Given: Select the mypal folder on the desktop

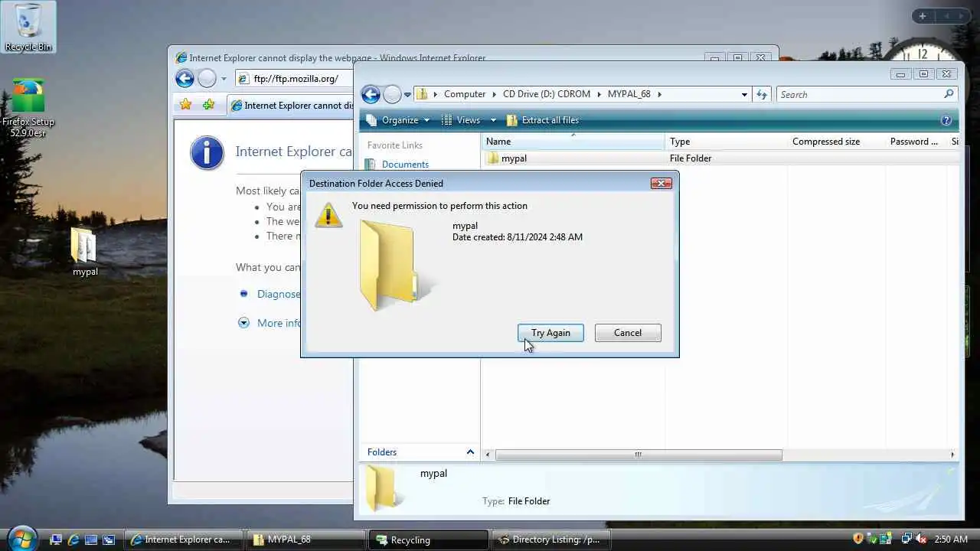Looking at the screenshot, I should coord(85,252).
